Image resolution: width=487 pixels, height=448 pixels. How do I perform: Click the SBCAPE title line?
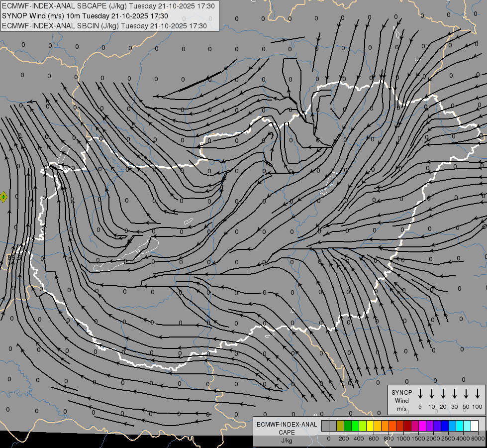[108, 6]
